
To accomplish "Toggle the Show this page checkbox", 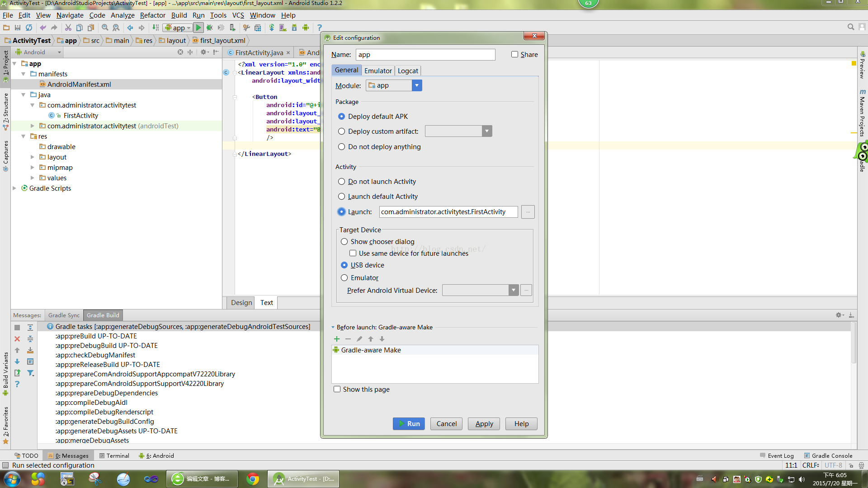I will (337, 389).
